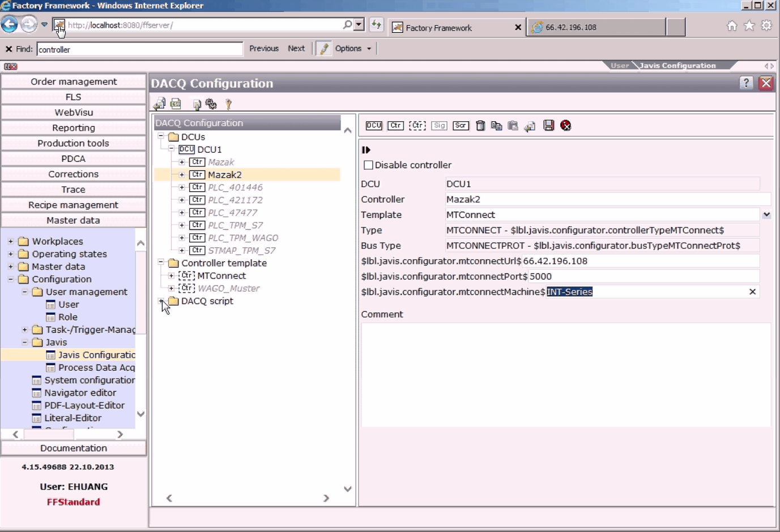Click the dashed Ctr template icon
The image size is (780, 532).
pyautogui.click(x=417, y=126)
